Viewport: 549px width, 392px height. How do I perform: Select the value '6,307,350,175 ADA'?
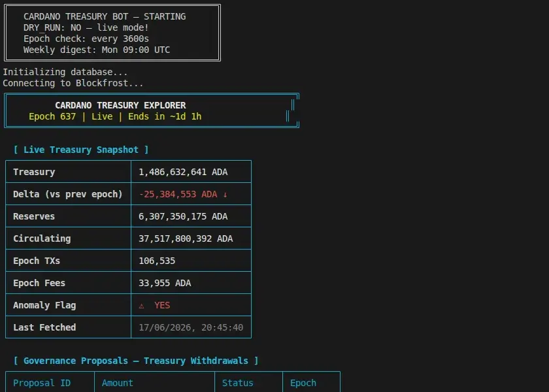coord(183,216)
